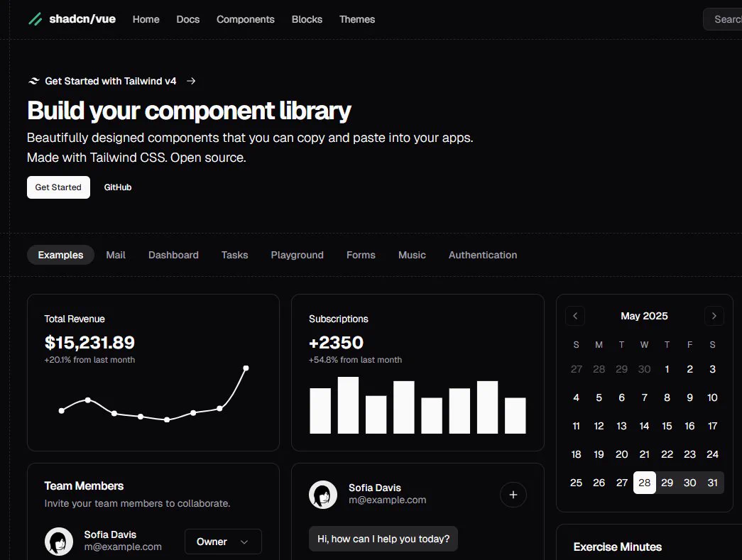
Task: Switch to the Tasks tab
Action: coord(235,255)
